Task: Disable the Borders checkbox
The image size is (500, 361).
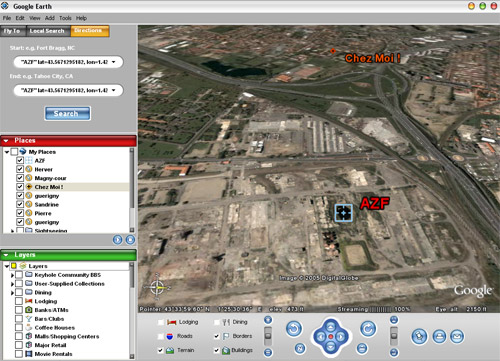Action: tap(217, 336)
